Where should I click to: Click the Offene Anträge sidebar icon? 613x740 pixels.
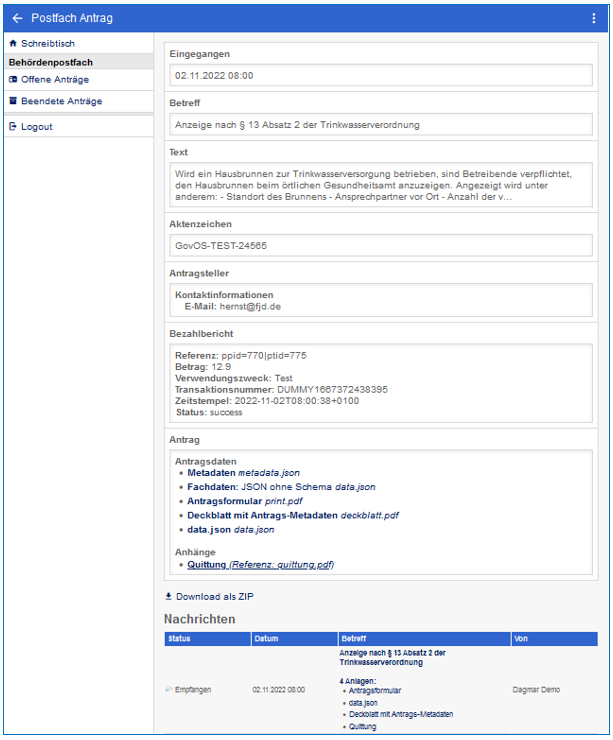click(x=13, y=79)
